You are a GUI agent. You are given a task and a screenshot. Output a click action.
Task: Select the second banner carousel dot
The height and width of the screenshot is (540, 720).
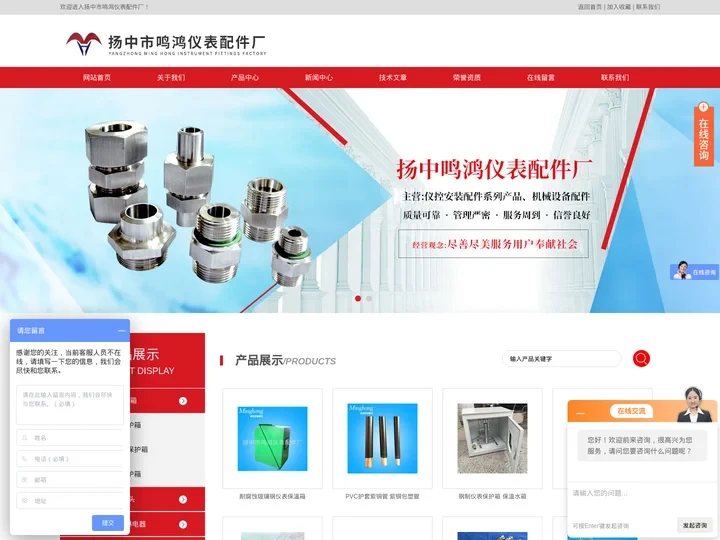[369, 298]
